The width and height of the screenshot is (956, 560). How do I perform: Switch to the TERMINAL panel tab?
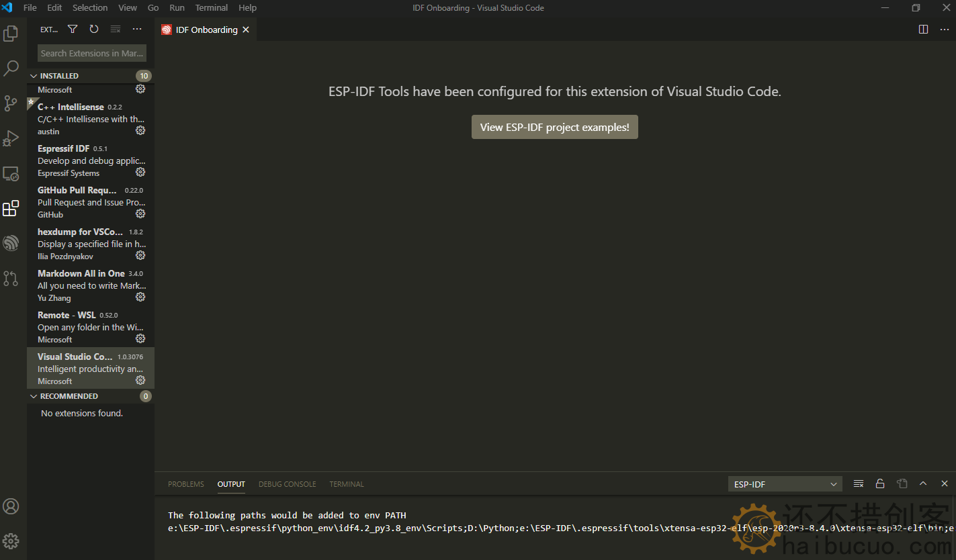pos(347,484)
